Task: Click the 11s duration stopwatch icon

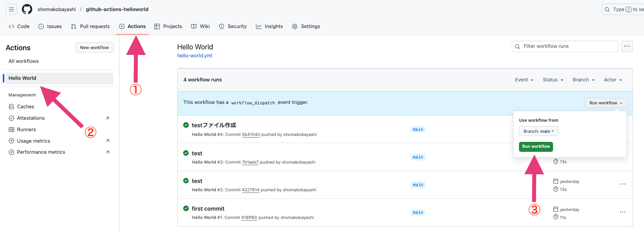Action: [556, 217]
